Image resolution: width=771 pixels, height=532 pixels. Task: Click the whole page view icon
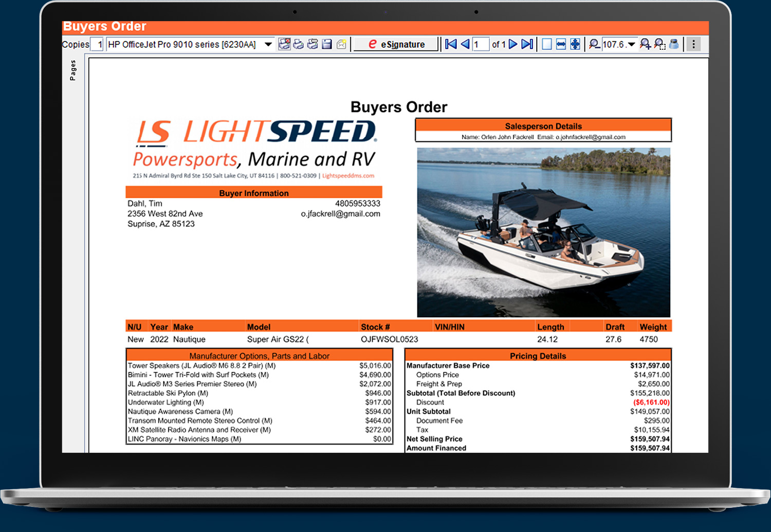click(547, 44)
